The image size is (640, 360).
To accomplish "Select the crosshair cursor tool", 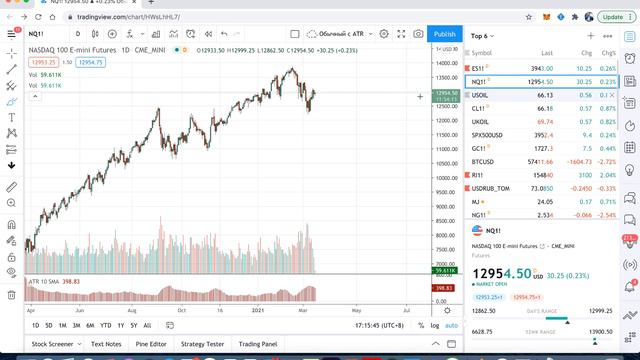I will click(11, 53).
